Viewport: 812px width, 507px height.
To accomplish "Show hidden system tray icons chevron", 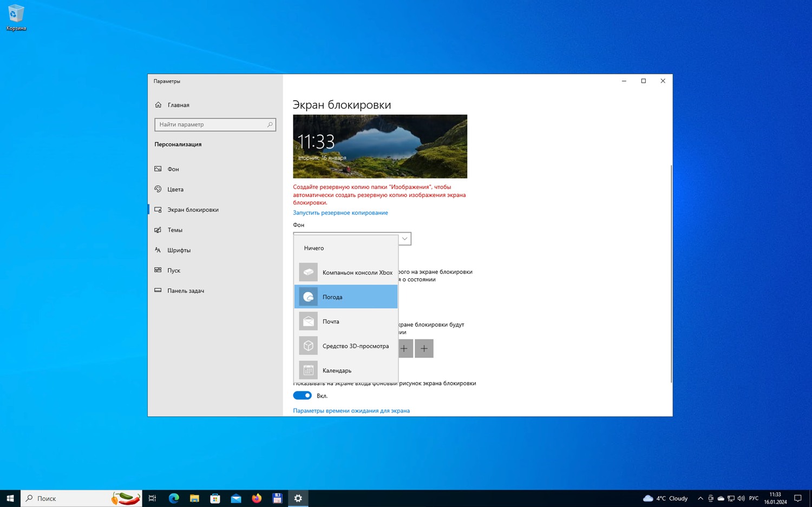I will point(700,498).
